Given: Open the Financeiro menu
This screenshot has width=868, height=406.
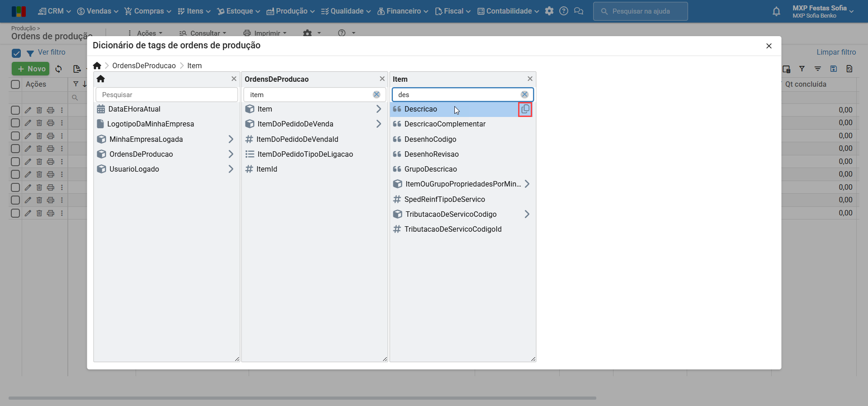Looking at the screenshot, I should tap(403, 11).
